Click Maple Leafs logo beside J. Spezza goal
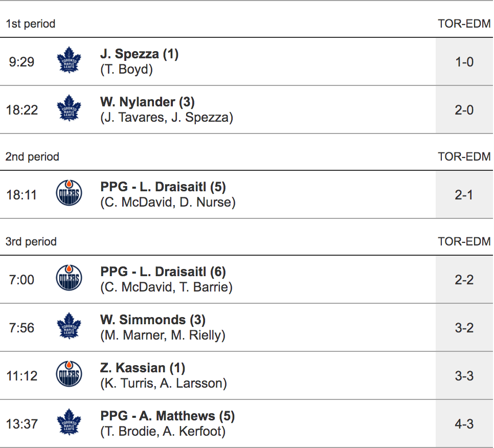The height and width of the screenshot is (448, 494). click(69, 61)
